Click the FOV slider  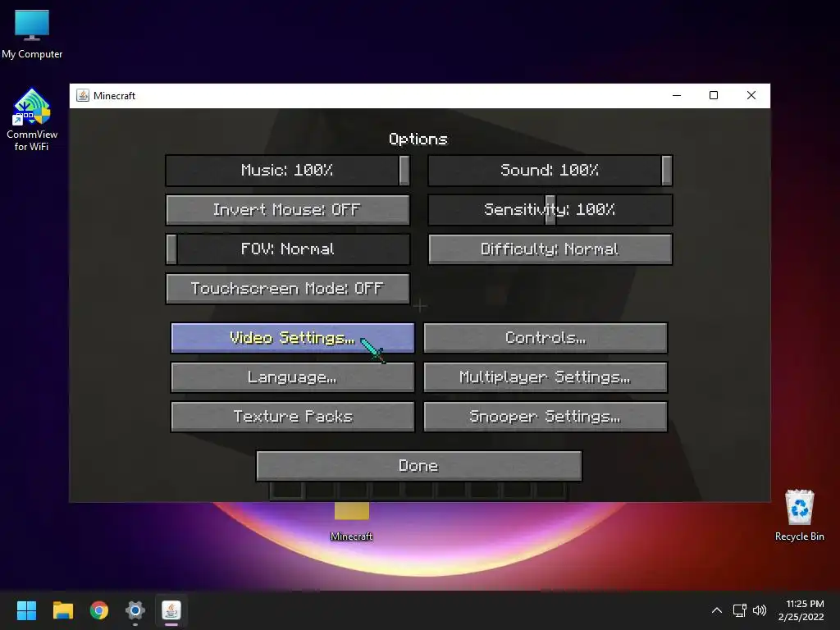click(x=288, y=249)
